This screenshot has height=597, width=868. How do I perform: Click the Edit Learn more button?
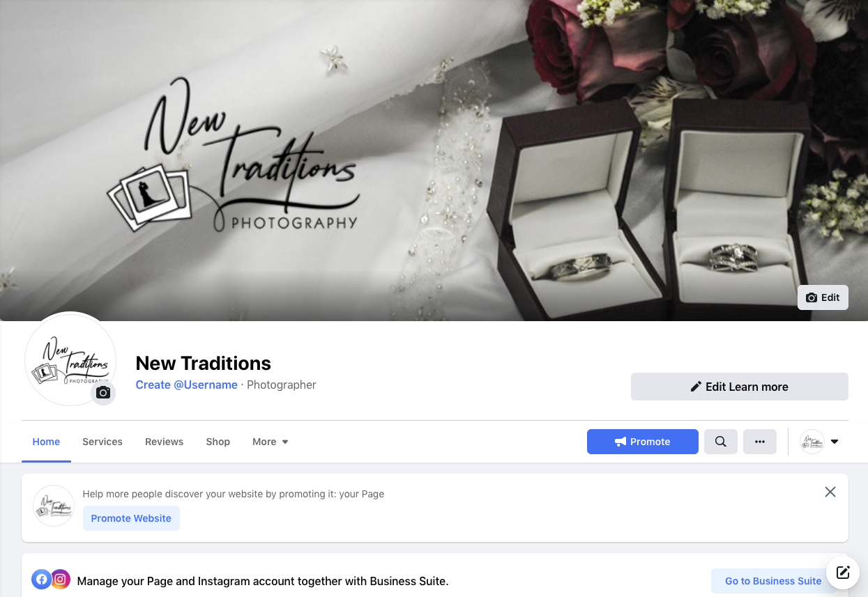[740, 387]
